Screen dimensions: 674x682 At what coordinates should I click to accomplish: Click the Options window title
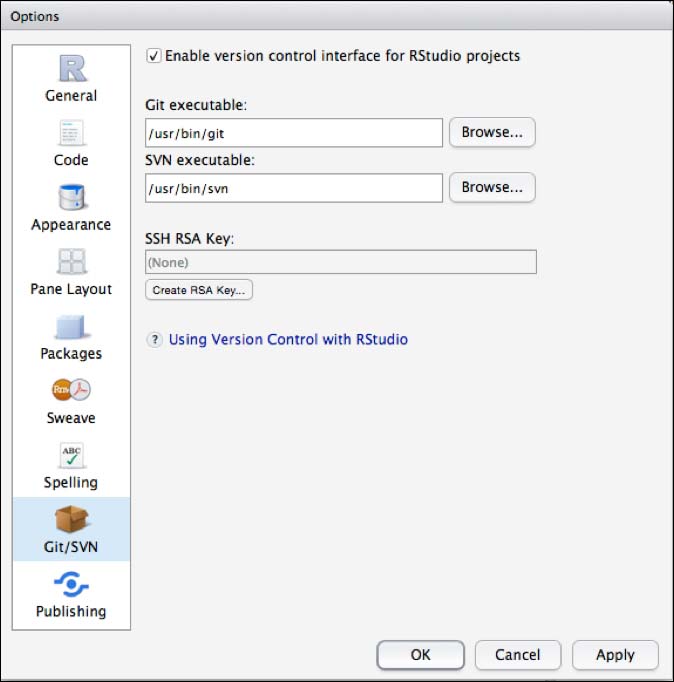35,17
